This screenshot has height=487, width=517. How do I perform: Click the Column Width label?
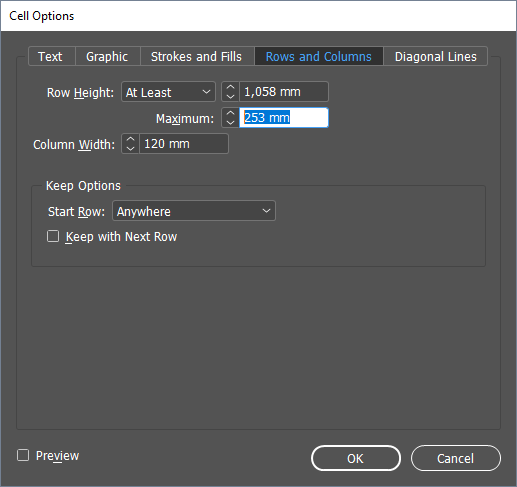click(74, 145)
